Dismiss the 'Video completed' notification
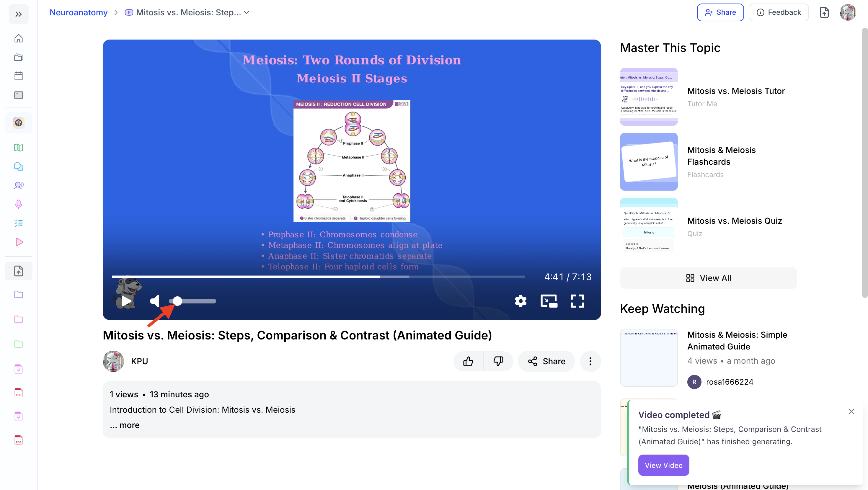The width and height of the screenshot is (868, 490). coord(851,411)
